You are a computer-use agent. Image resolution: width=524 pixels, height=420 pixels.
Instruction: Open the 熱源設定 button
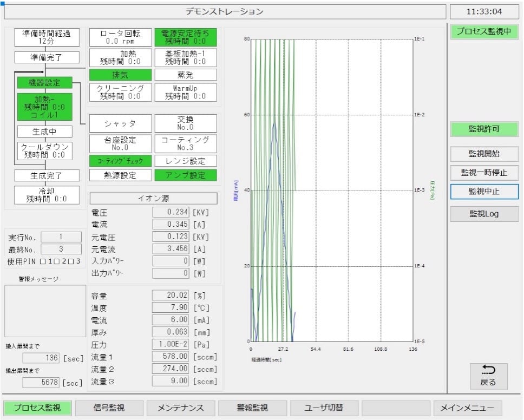120,175
